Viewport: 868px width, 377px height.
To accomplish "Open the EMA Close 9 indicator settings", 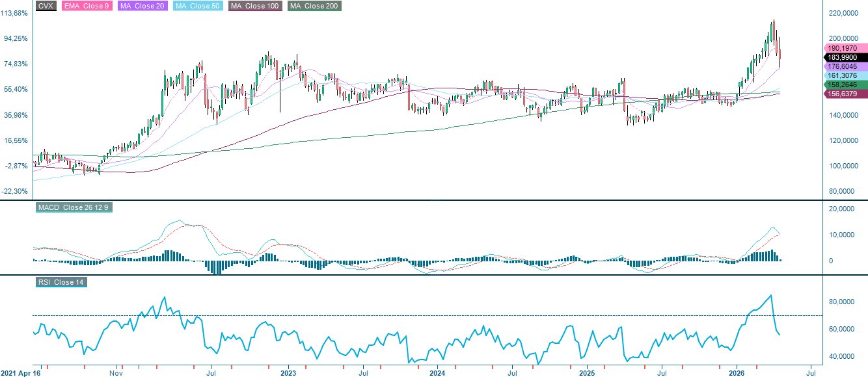I will tap(85, 6).
